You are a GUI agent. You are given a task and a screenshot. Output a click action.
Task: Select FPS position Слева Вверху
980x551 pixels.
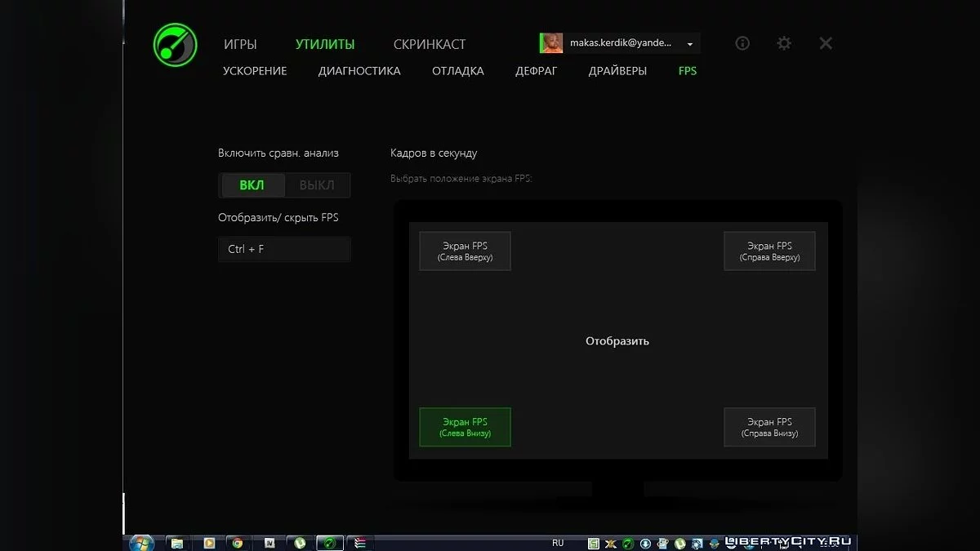pyautogui.click(x=465, y=251)
